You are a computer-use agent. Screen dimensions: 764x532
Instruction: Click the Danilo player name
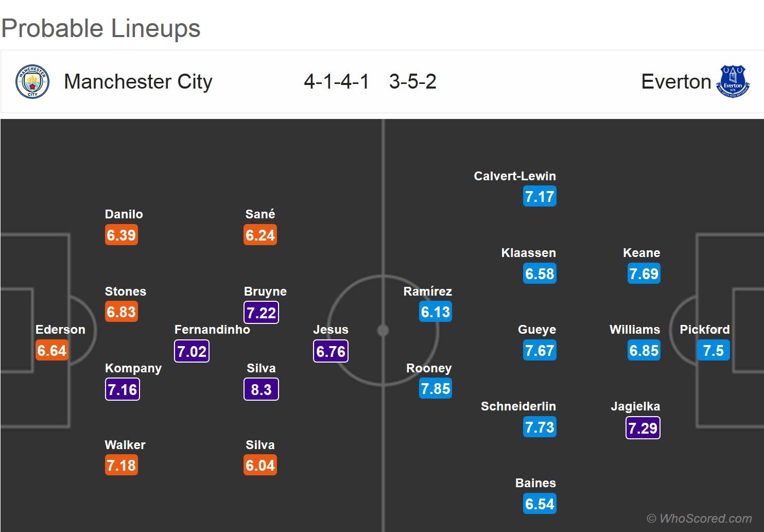124,214
